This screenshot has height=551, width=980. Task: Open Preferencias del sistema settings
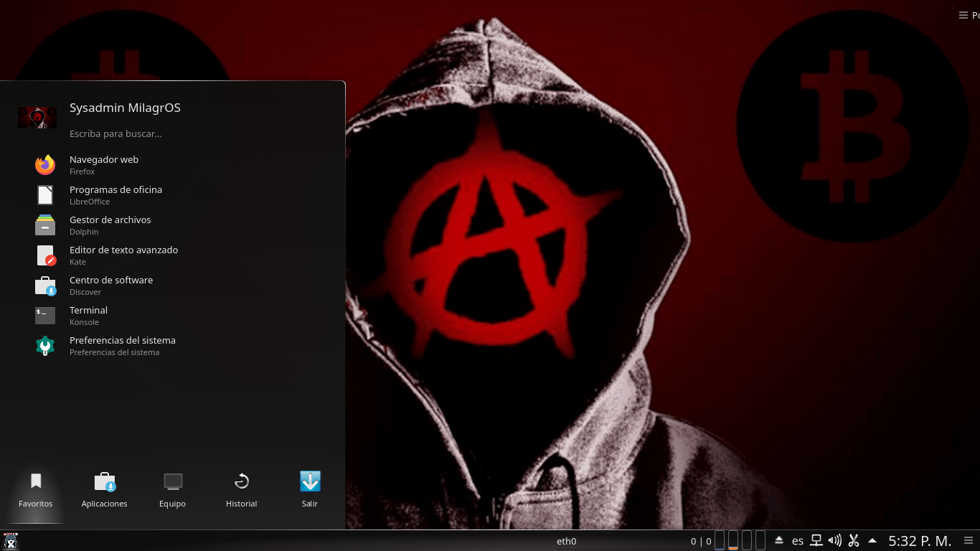point(122,346)
